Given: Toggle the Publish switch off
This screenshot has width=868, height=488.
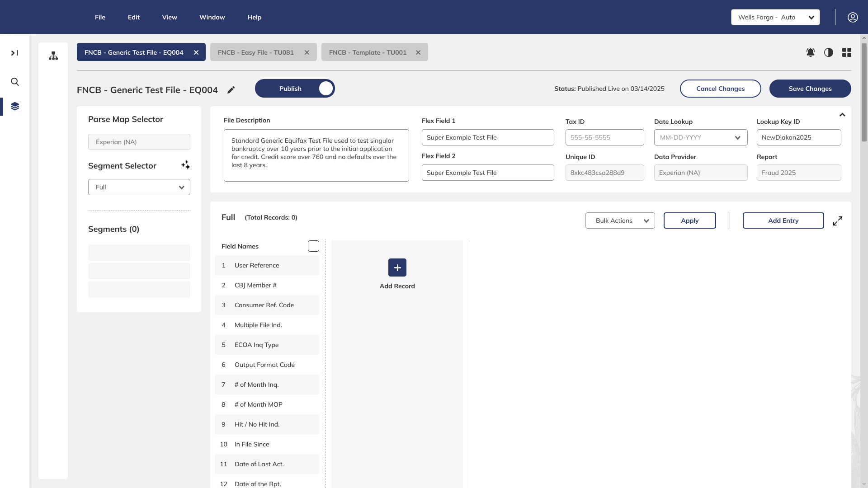Looking at the screenshot, I should 325,88.
